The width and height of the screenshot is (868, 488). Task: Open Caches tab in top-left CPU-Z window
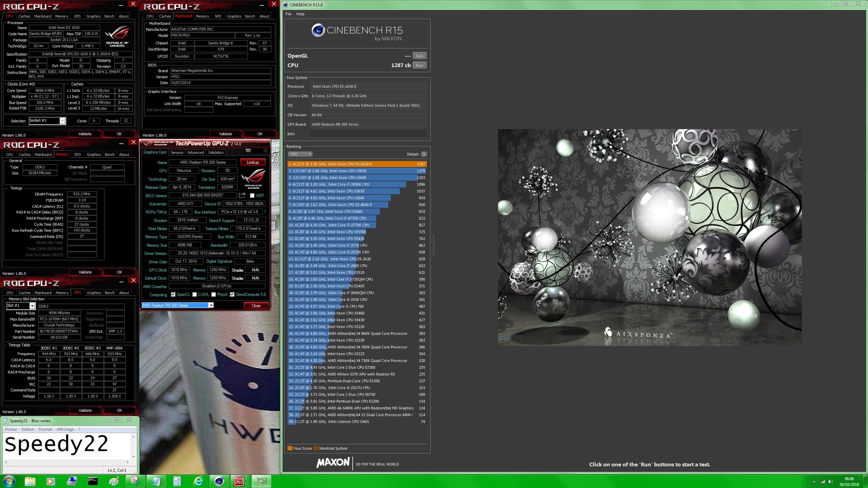click(24, 16)
